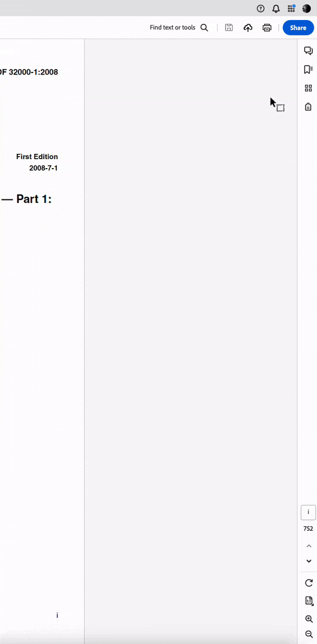Go to previous page with up chevron
The image size is (317, 644).
(309, 546)
